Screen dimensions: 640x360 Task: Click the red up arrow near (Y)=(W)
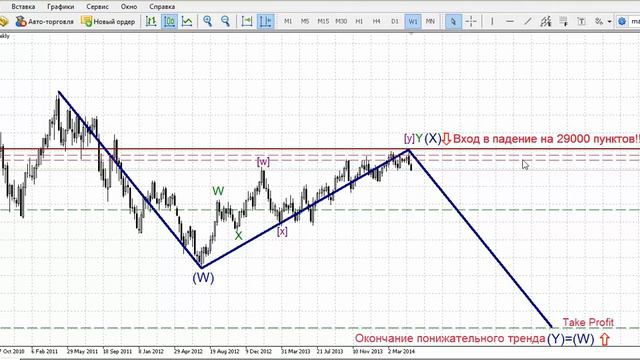coord(604,339)
